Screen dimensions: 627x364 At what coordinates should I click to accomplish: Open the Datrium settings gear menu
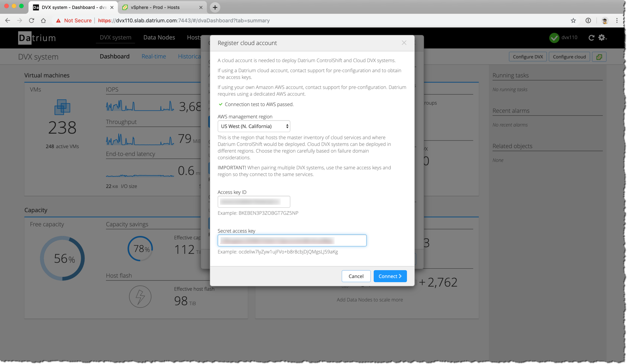click(x=602, y=37)
